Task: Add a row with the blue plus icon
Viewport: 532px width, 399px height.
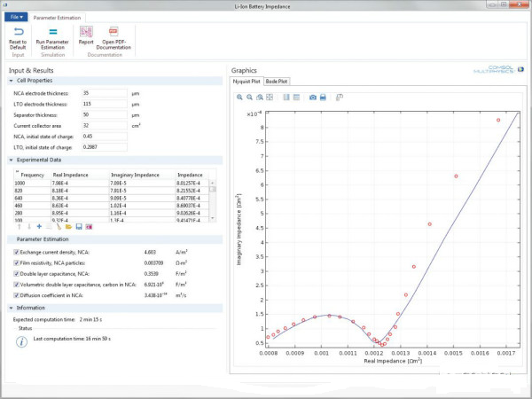Action: pos(39,227)
